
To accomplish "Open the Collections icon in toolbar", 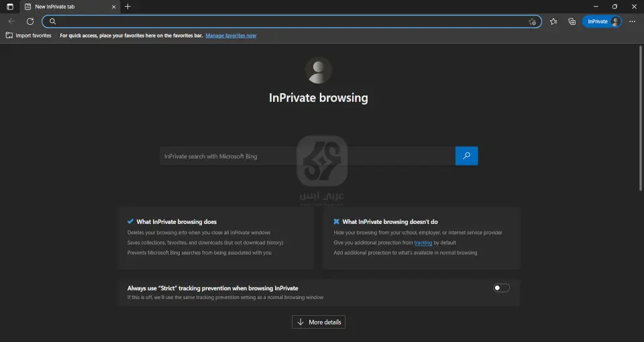I will [x=572, y=21].
